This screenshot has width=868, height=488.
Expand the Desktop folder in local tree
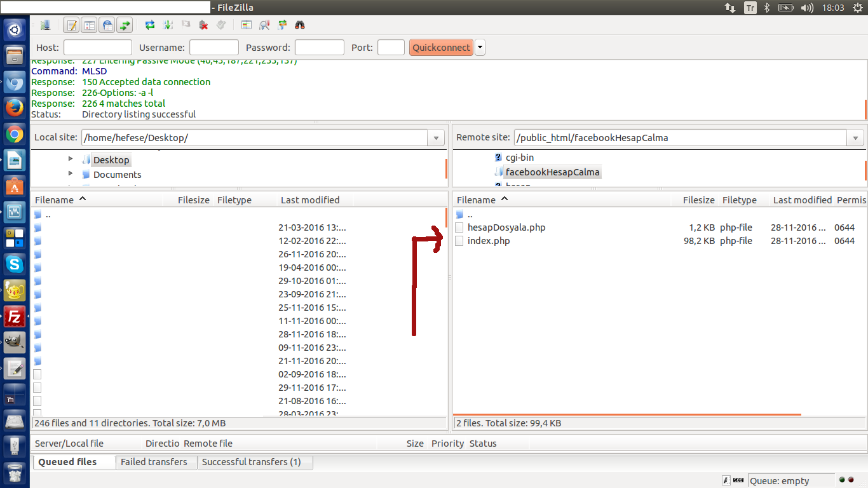pos(71,159)
